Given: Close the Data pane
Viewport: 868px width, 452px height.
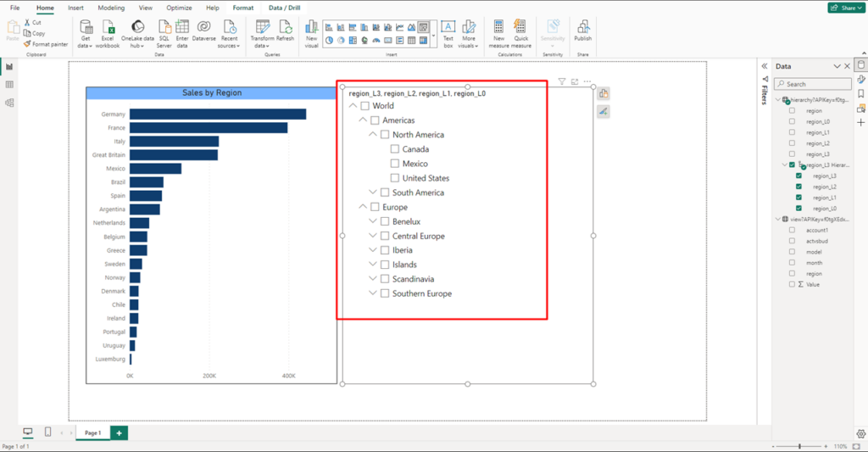Looking at the screenshot, I should [x=847, y=66].
